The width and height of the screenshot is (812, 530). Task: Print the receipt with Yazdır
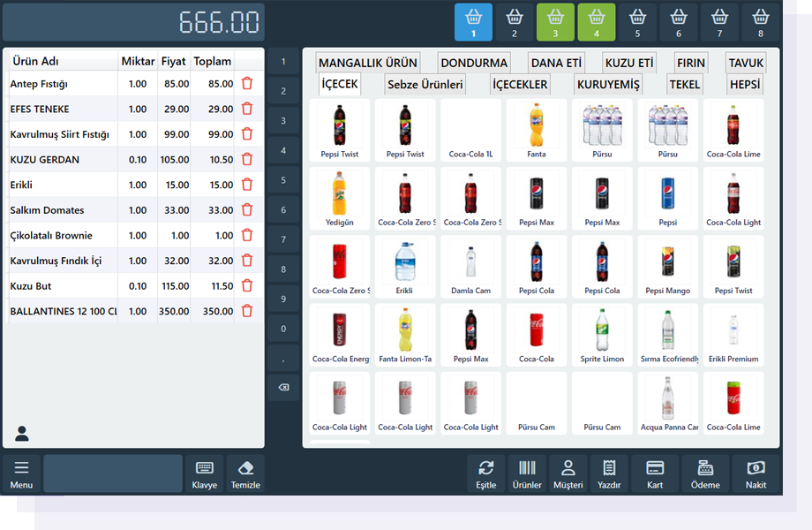609,474
